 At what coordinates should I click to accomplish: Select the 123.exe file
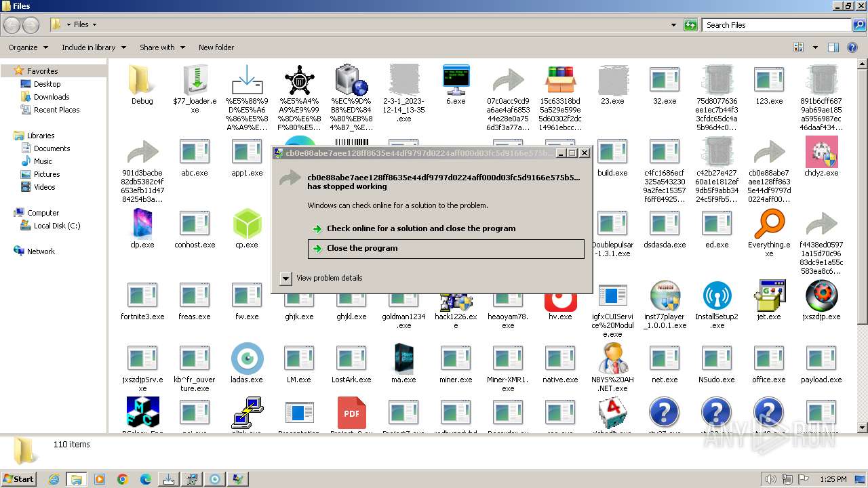(x=769, y=80)
